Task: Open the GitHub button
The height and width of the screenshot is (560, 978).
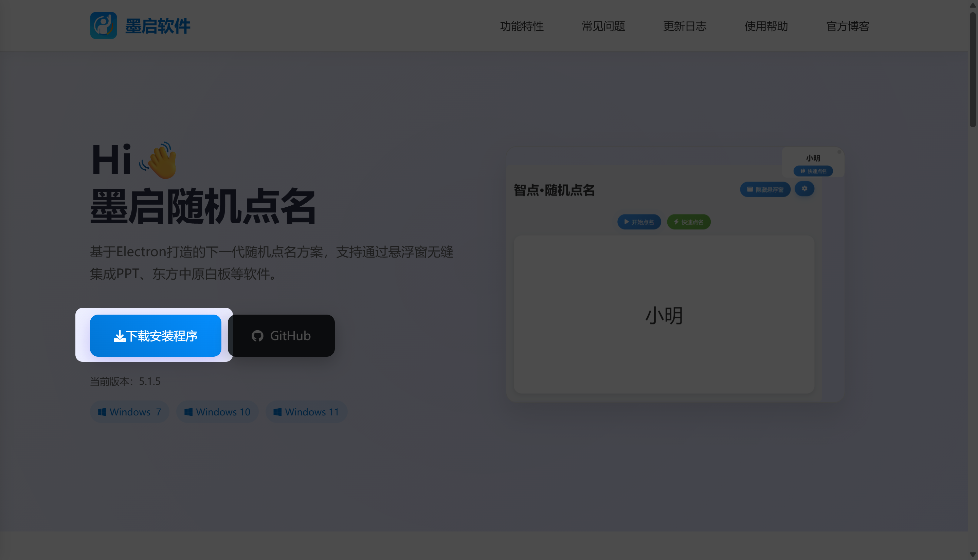Action: pos(281,336)
